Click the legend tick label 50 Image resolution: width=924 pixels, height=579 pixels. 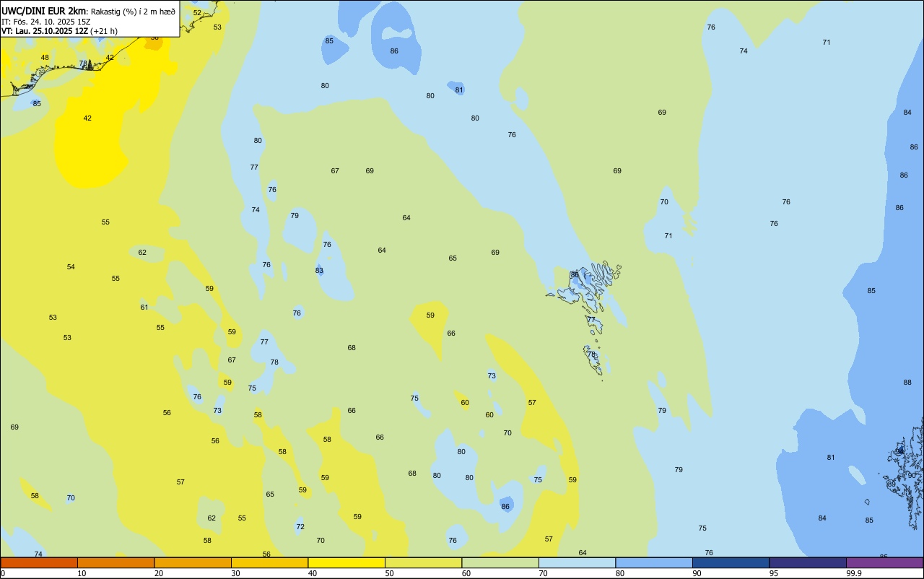click(x=389, y=573)
